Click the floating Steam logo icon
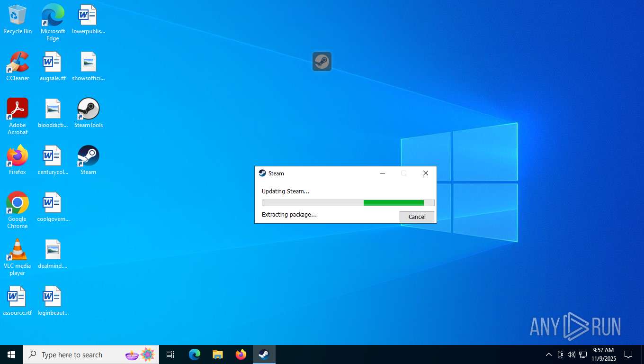644x364 pixels. pos(322,62)
